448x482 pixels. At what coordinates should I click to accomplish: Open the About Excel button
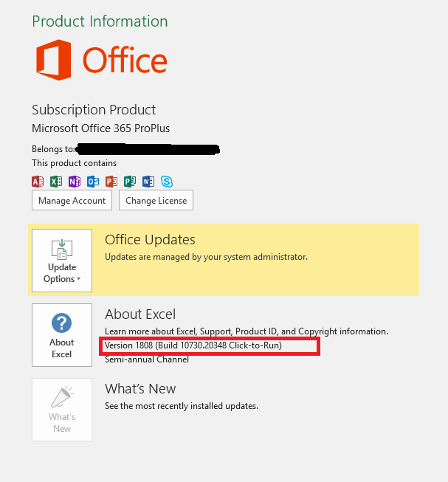click(x=62, y=335)
